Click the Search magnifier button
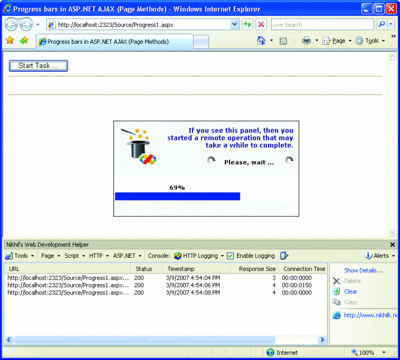Viewport: 400px width, 360px height. point(382,24)
